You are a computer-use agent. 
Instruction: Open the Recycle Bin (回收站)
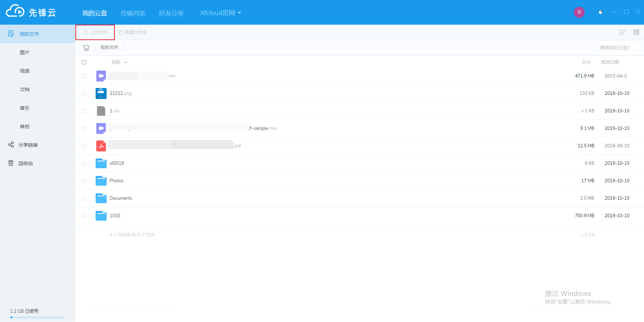(25, 163)
